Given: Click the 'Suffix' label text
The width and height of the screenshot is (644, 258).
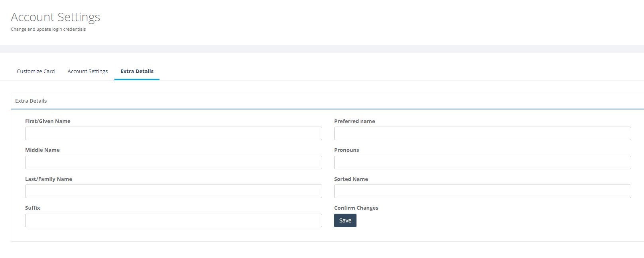Looking at the screenshot, I should [33, 208].
